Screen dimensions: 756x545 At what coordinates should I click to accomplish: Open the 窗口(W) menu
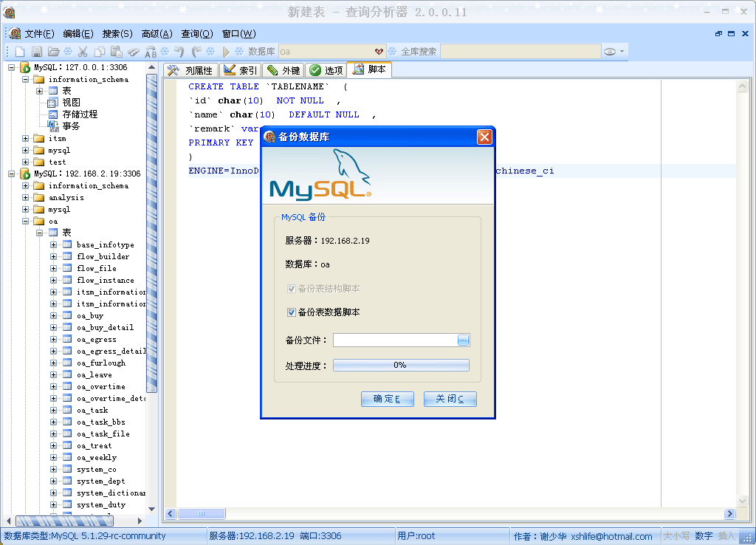tap(238, 34)
